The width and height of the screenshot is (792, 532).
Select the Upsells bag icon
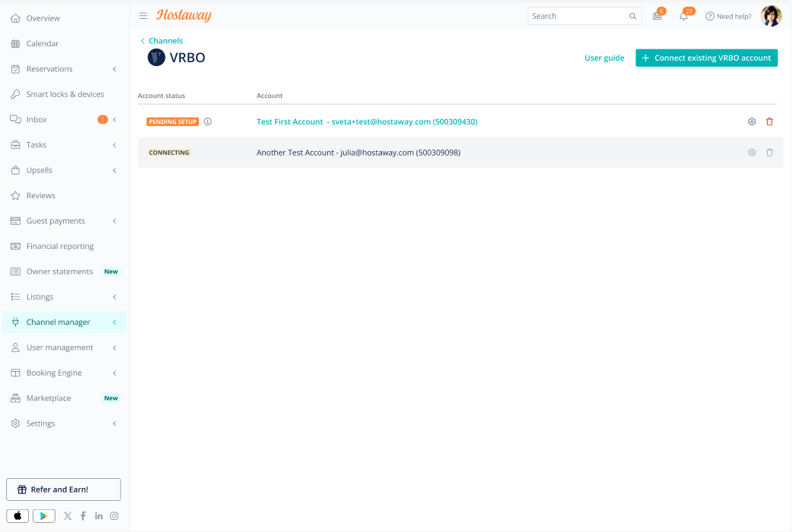coord(16,170)
